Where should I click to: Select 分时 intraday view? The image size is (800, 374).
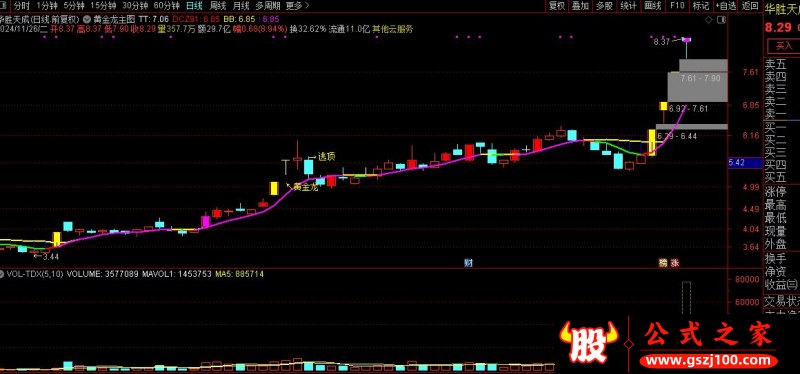[21, 6]
